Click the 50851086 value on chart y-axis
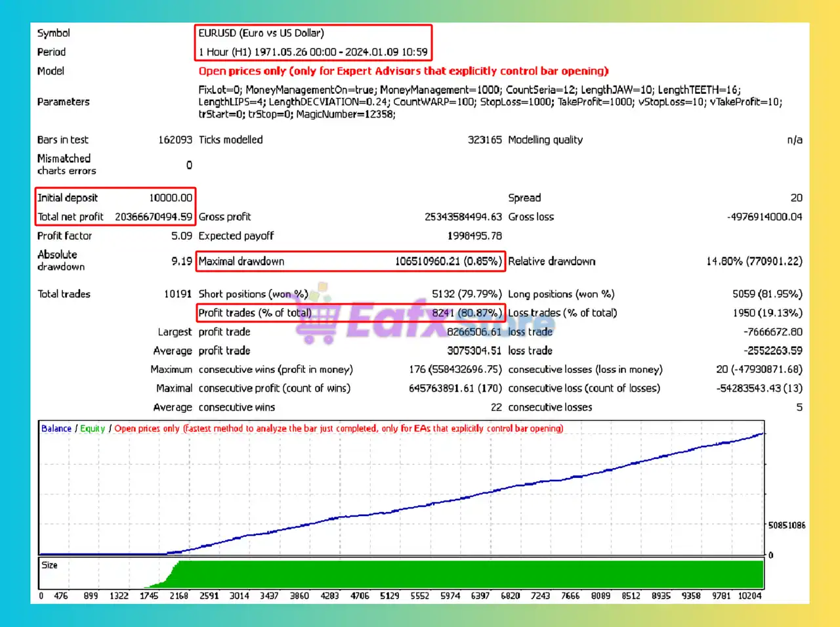Screen dimensions: 840x627 click(x=787, y=525)
